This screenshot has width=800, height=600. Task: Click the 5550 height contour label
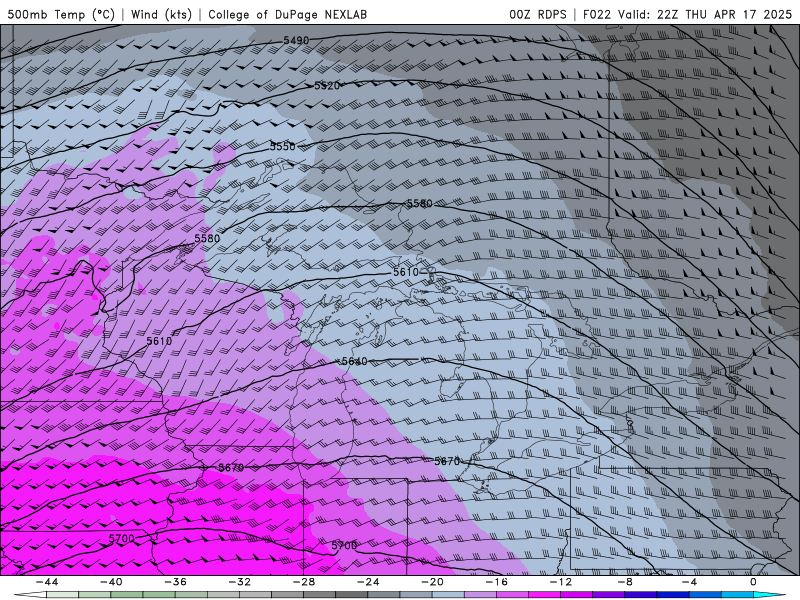pos(282,146)
